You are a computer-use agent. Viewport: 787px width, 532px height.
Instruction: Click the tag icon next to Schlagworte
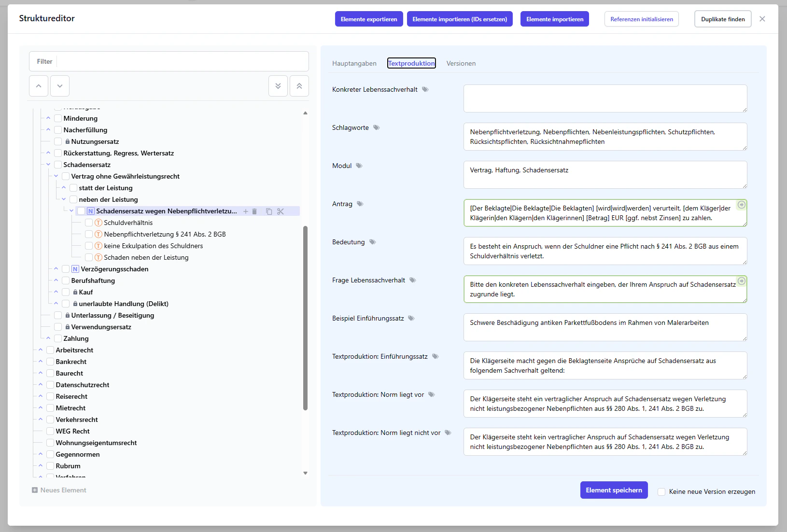click(x=377, y=127)
